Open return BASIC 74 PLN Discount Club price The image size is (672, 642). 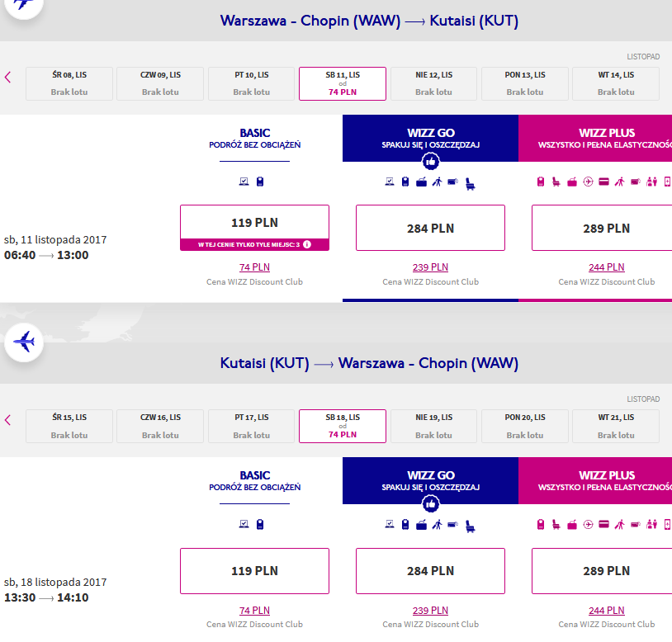(x=254, y=611)
